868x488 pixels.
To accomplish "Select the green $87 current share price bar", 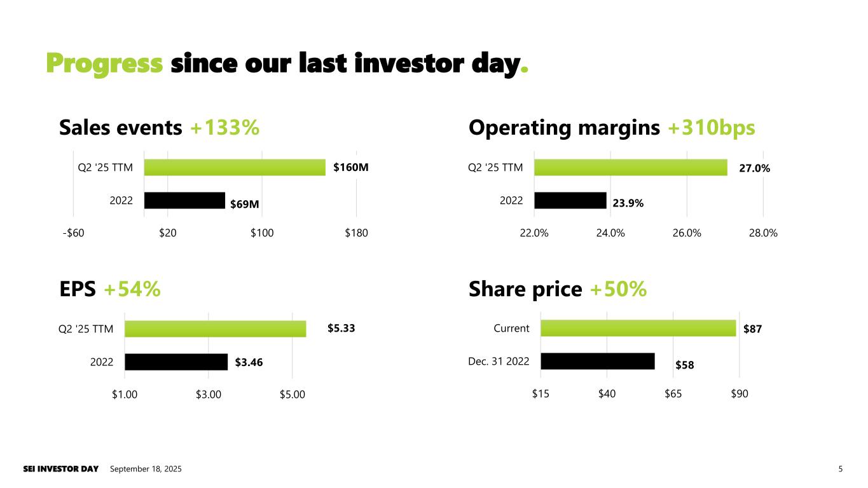I will [638, 328].
